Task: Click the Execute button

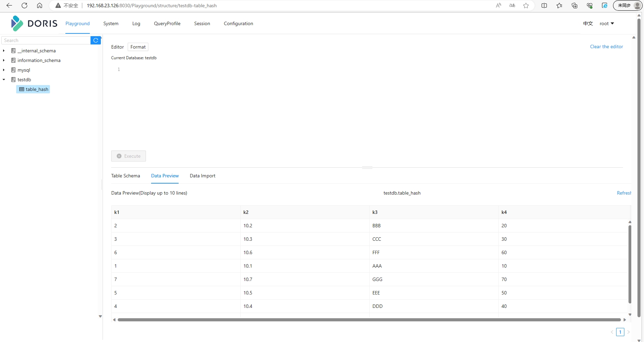Action: [x=128, y=156]
